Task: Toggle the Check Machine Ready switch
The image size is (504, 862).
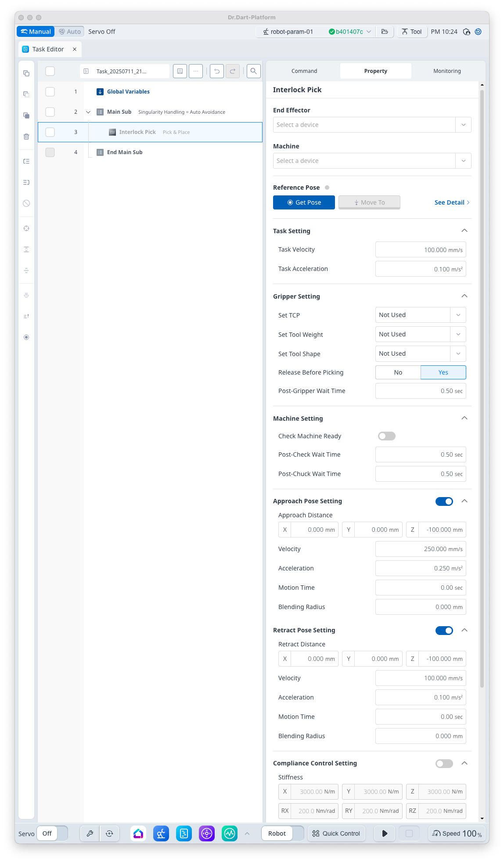Action: [387, 436]
